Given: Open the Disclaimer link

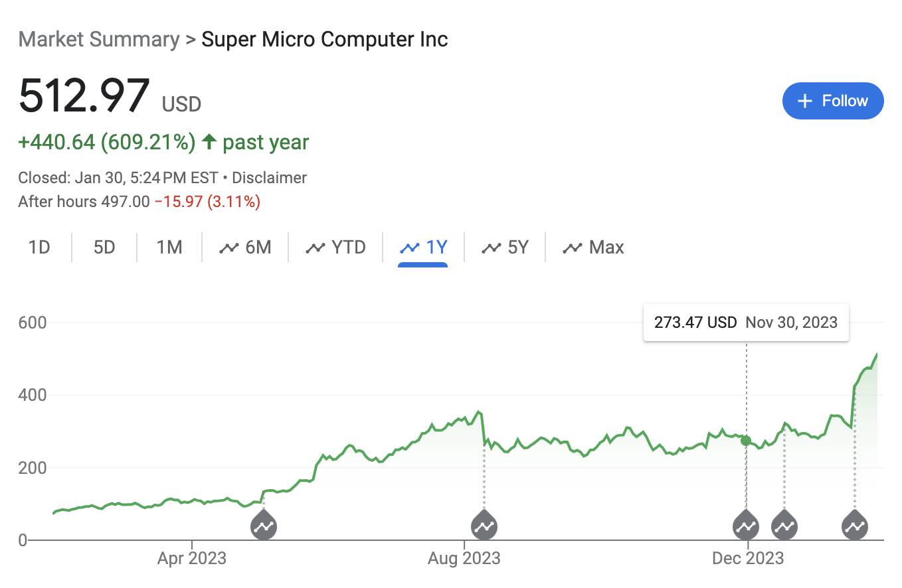Looking at the screenshot, I should 269,178.
